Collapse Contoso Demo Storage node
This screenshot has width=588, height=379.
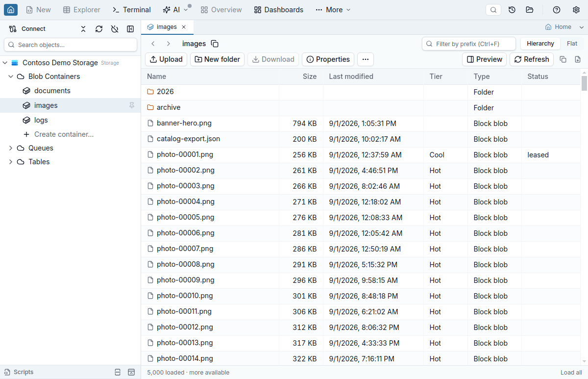5,63
